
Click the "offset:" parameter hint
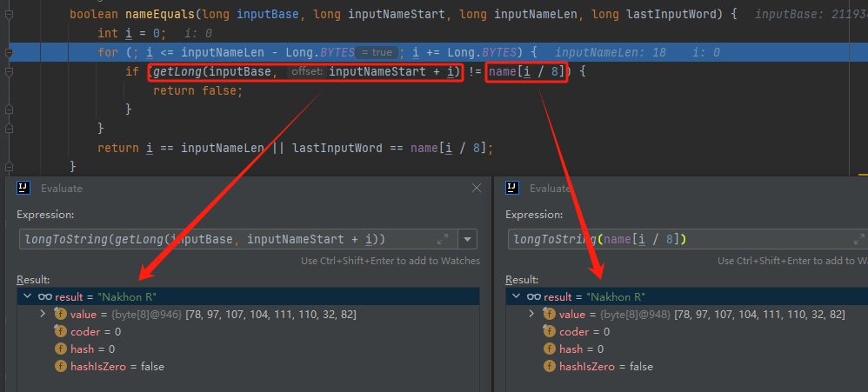coord(307,71)
